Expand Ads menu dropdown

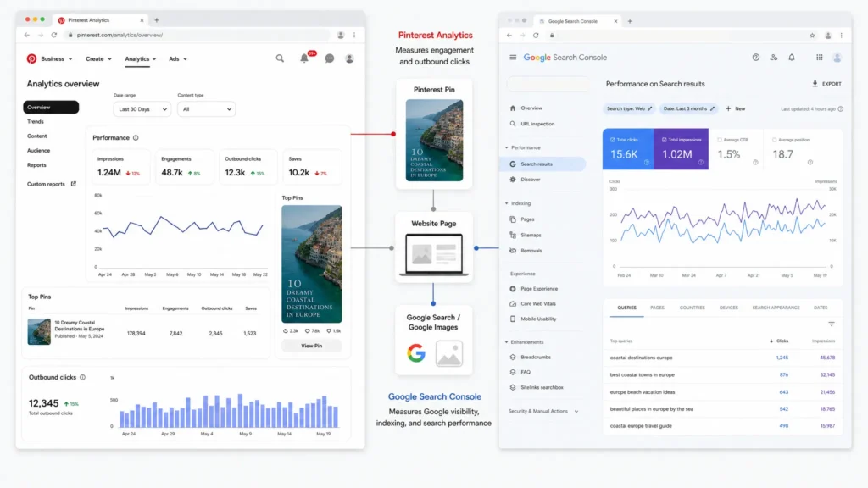coord(178,58)
